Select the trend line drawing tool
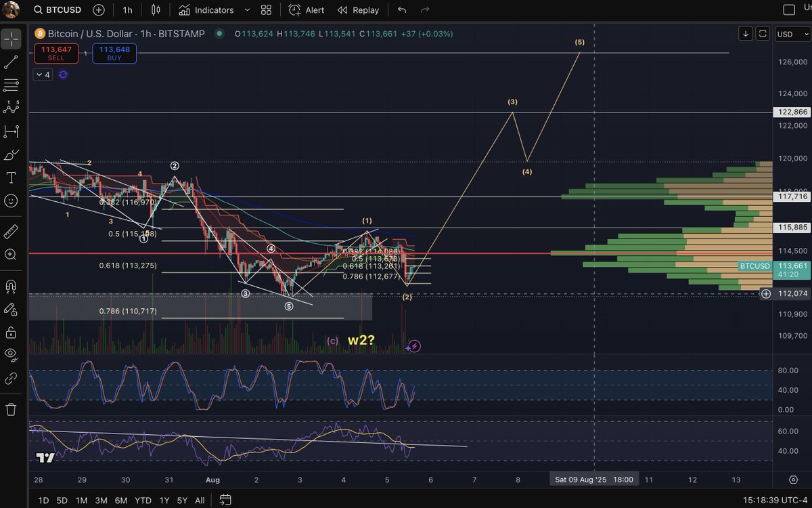The width and height of the screenshot is (812, 508). click(x=11, y=62)
